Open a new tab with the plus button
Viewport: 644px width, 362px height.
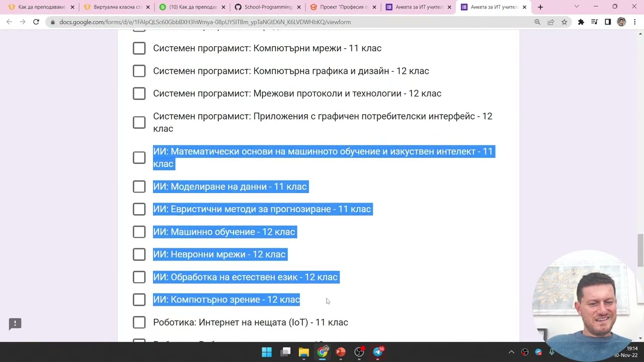pyautogui.click(x=540, y=7)
